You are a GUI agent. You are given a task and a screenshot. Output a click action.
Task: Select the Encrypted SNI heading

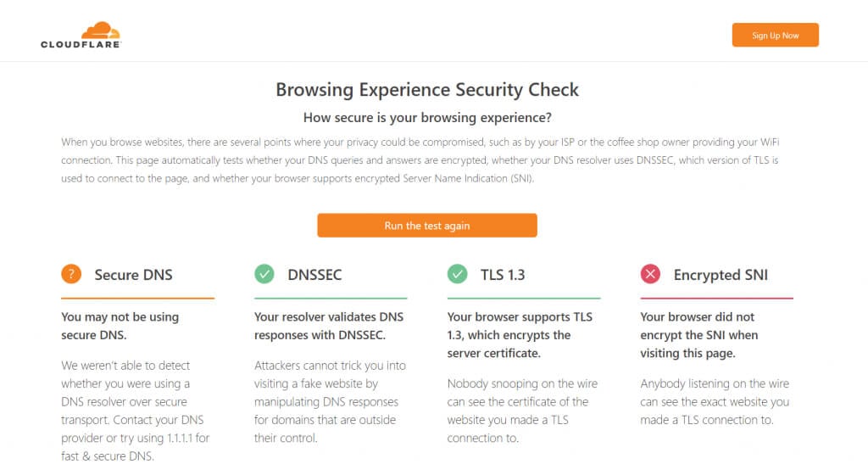[x=721, y=275]
